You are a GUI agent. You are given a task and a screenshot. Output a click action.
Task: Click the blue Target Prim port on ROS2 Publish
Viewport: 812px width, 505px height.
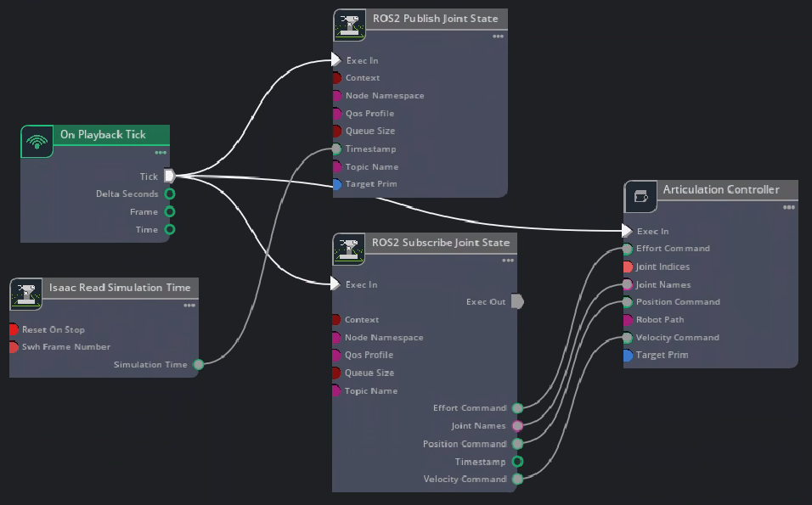(337, 184)
